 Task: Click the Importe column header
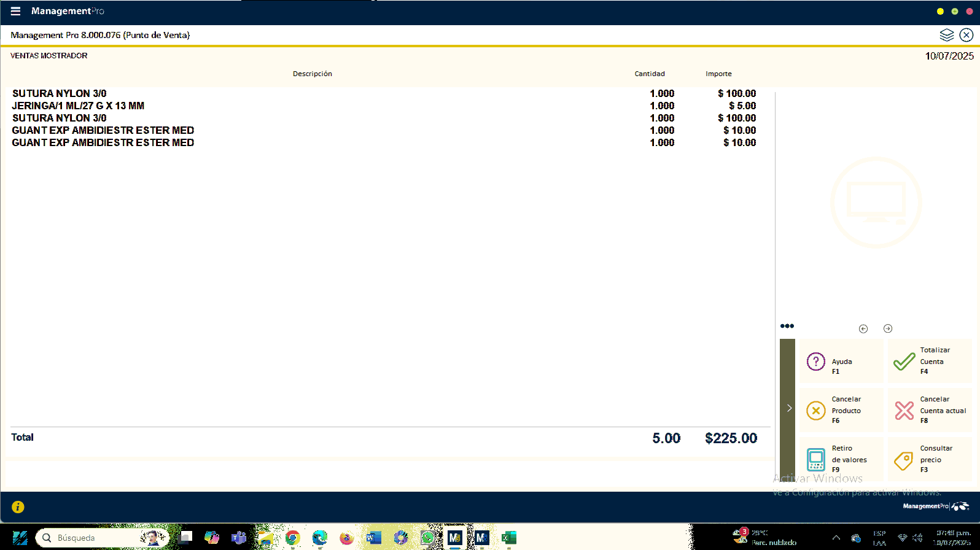click(x=718, y=74)
